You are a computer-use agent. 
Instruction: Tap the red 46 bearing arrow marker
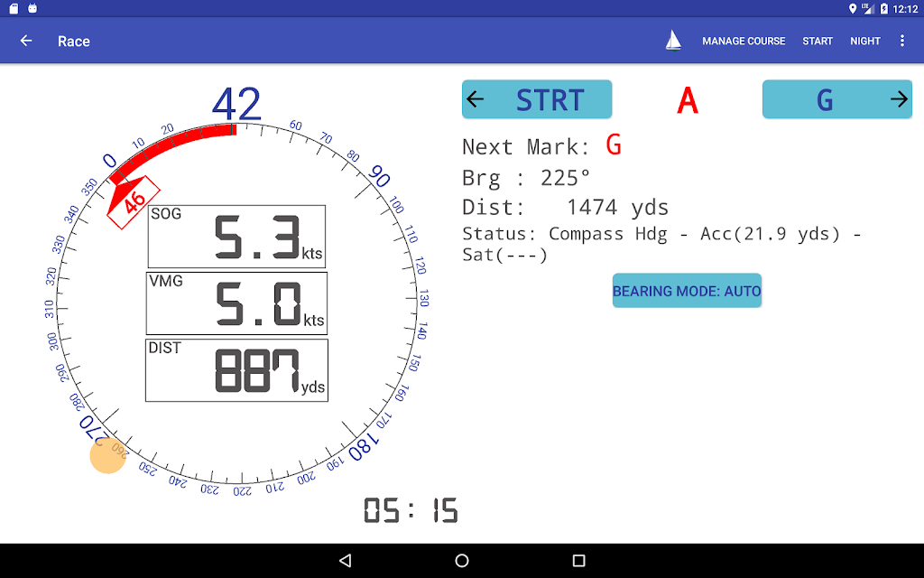pos(134,201)
